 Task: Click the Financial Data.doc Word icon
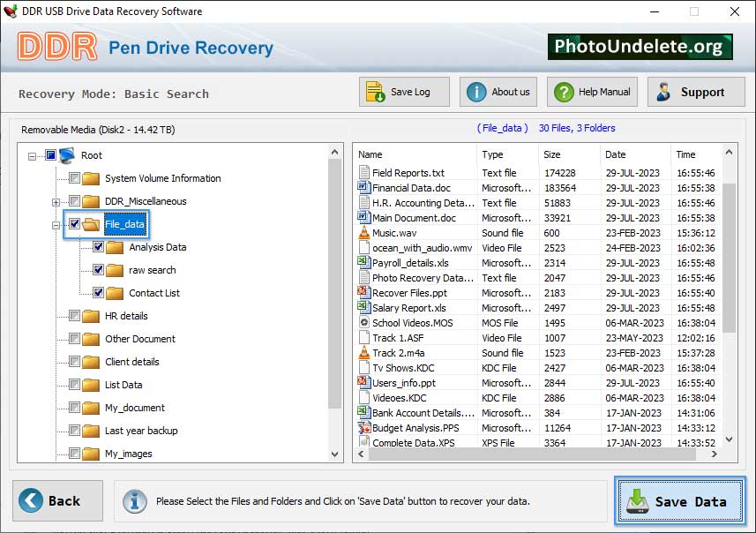tap(363, 187)
